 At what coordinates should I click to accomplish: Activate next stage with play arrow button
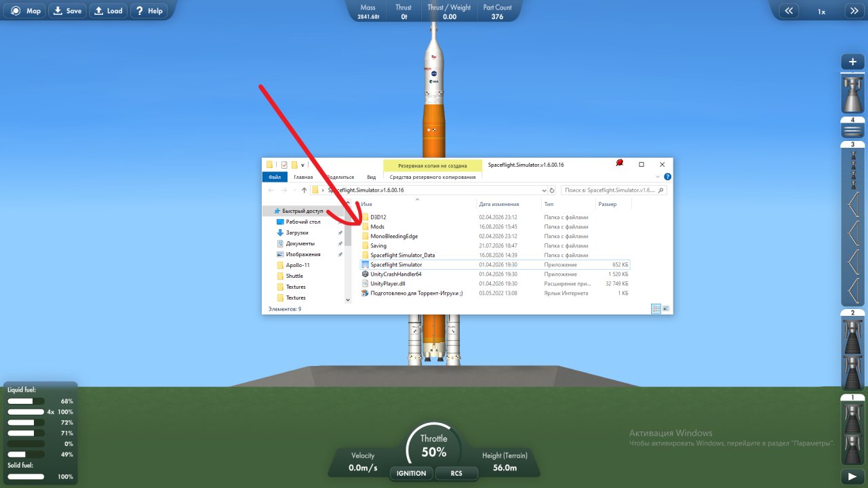click(x=853, y=476)
